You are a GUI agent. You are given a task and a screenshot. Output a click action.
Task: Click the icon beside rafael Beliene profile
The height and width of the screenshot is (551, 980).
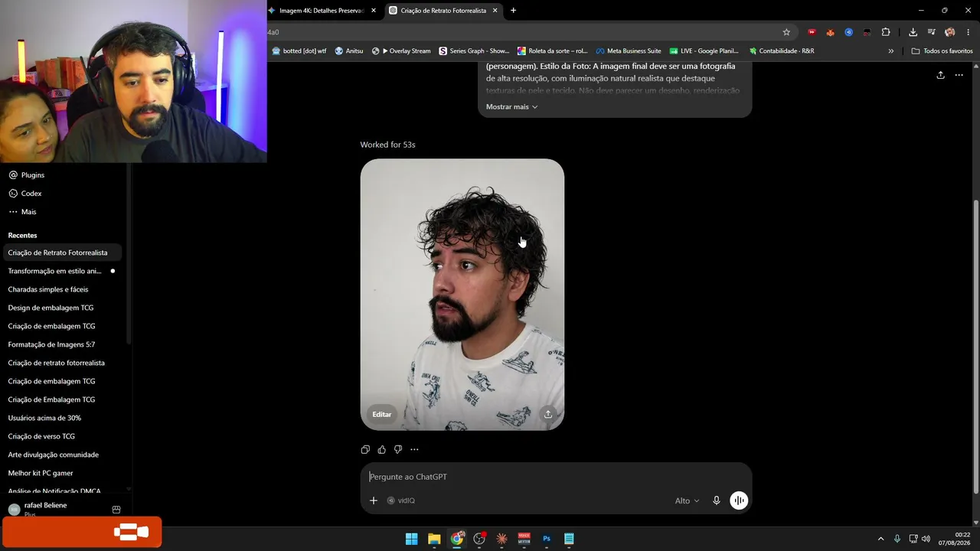click(116, 510)
